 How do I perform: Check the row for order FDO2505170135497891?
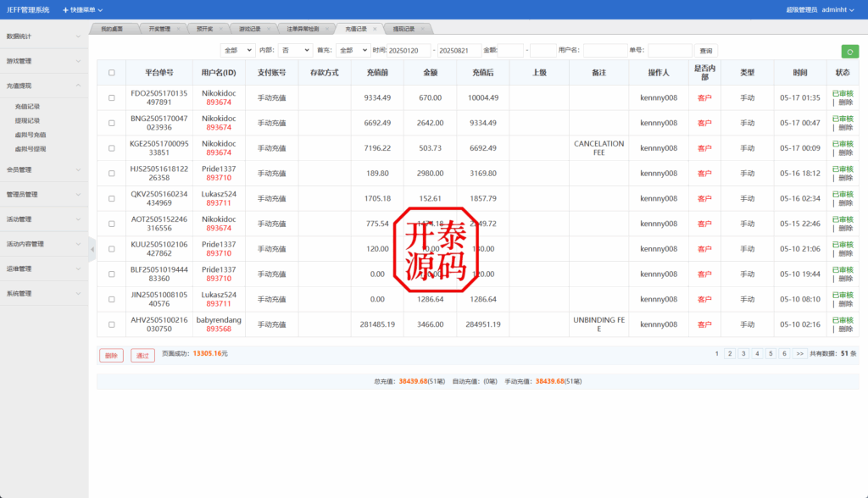pos(111,97)
